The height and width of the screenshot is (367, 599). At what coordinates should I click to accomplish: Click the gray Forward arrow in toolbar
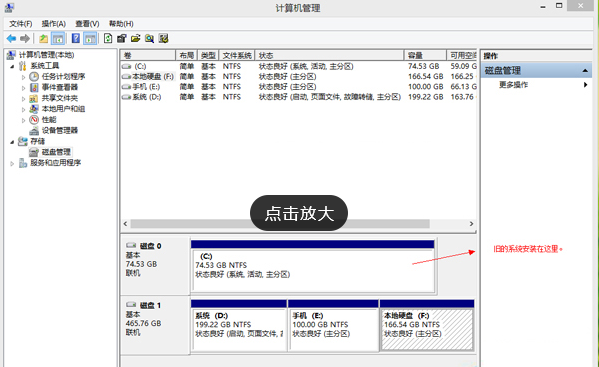pos(25,38)
